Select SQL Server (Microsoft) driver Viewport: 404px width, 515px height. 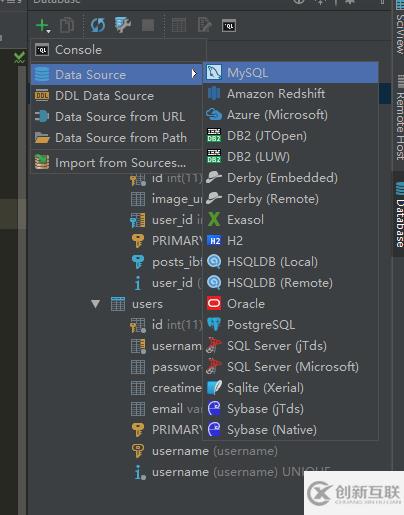coord(291,367)
